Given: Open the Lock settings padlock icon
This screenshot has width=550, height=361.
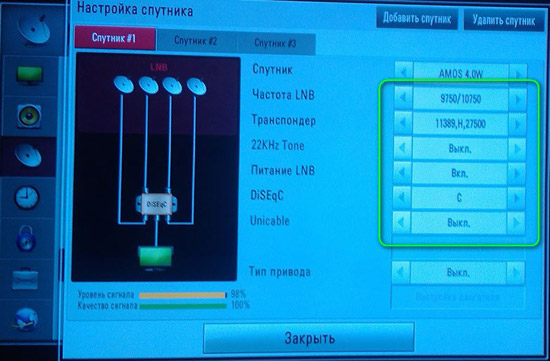Looking at the screenshot, I should pyautogui.click(x=26, y=239).
